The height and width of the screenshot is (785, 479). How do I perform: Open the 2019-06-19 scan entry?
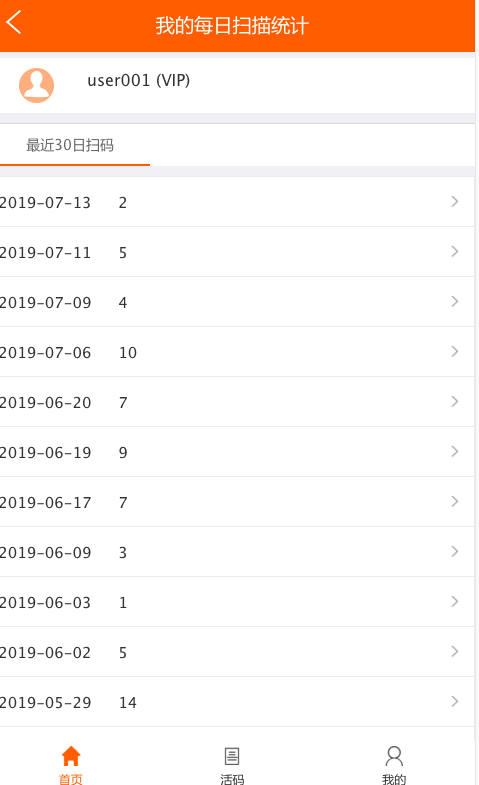coord(237,452)
